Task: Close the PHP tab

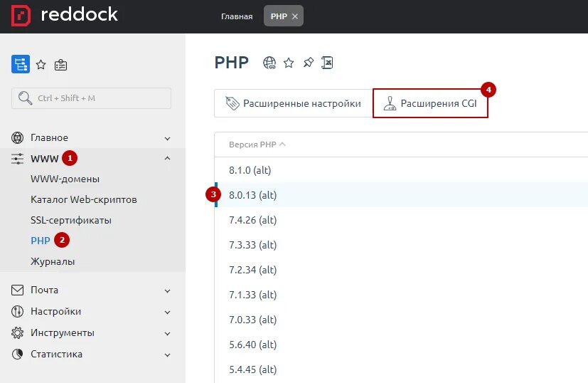Action: [295, 16]
